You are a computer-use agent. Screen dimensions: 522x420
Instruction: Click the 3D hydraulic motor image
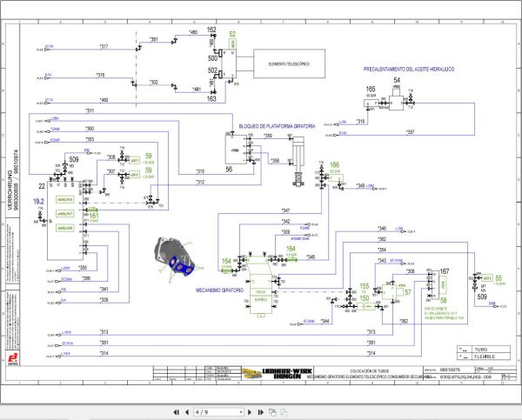tap(175, 257)
